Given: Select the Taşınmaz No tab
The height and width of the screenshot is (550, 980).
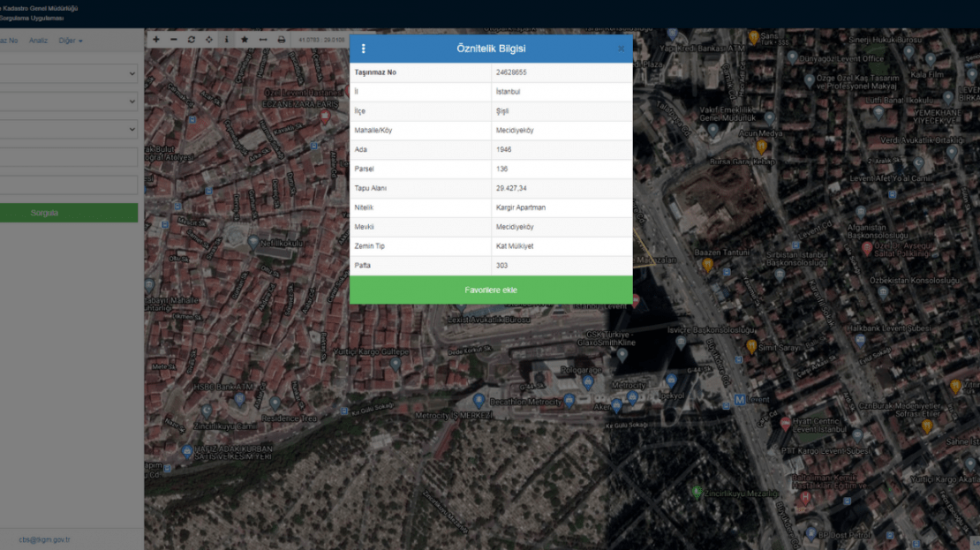Looking at the screenshot, I should [8, 41].
